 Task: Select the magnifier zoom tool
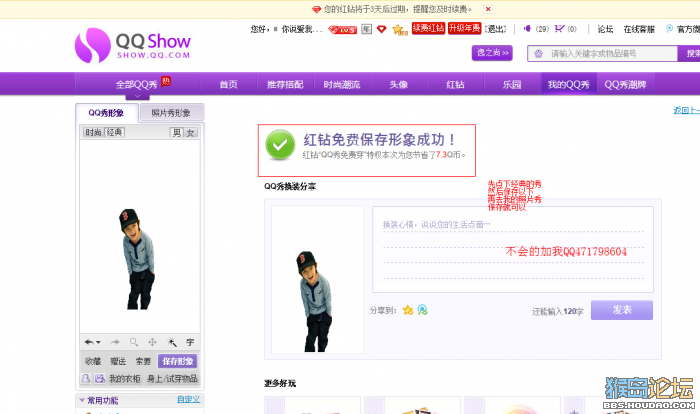click(x=133, y=342)
